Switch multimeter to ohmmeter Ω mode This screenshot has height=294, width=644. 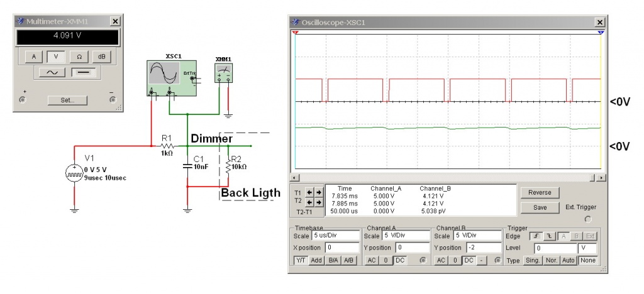78,57
